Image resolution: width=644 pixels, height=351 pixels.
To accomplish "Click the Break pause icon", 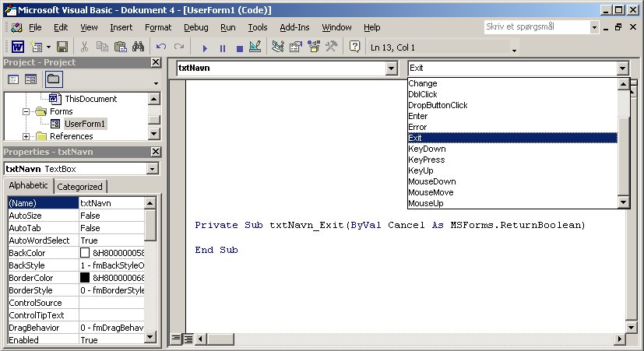I will (222, 48).
